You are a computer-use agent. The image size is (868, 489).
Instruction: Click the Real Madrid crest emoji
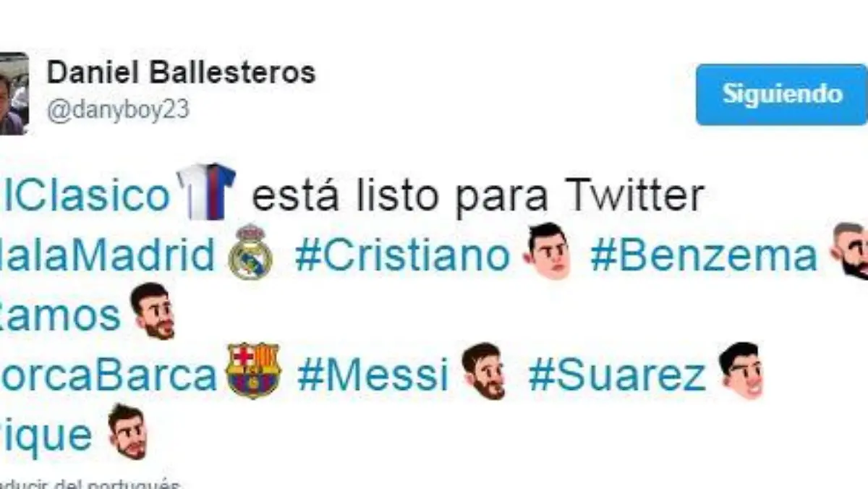pos(250,252)
